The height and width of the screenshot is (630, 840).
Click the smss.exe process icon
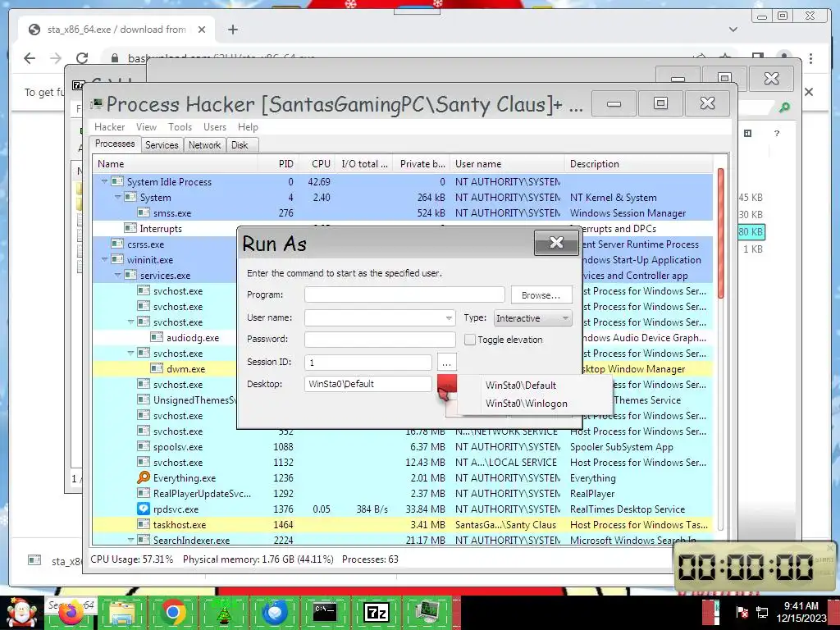tap(144, 212)
